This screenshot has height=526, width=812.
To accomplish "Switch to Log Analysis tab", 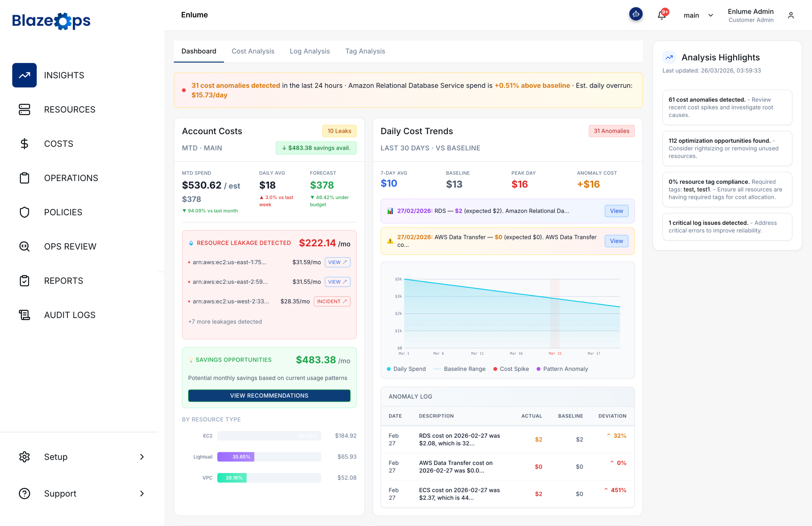I will (309, 51).
